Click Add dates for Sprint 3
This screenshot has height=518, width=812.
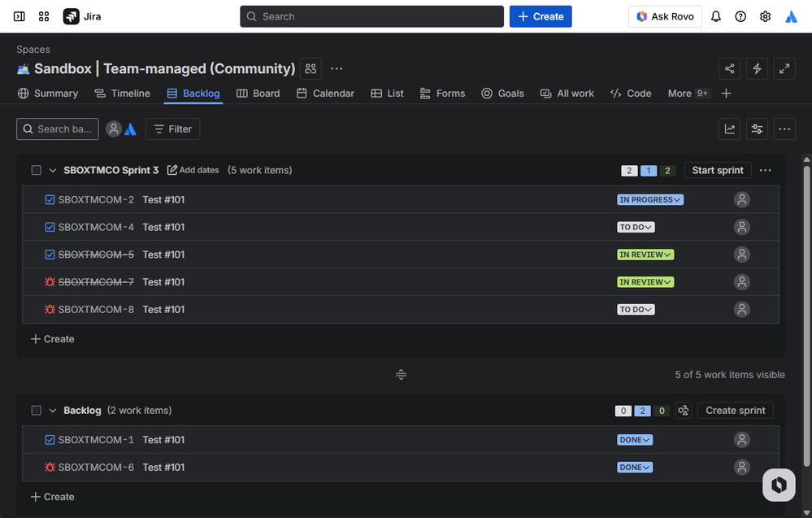click(193, 170)
